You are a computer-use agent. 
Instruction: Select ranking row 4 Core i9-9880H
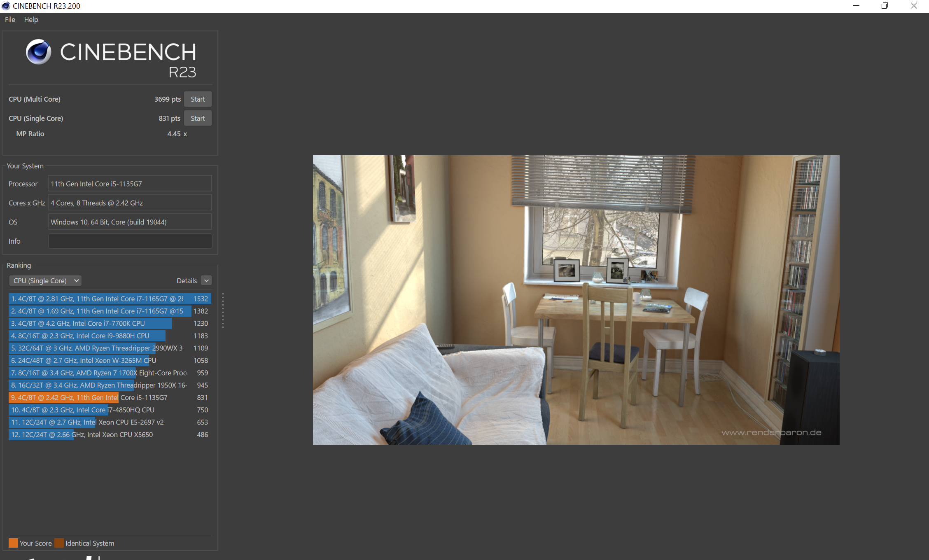(x=110, y=336)
